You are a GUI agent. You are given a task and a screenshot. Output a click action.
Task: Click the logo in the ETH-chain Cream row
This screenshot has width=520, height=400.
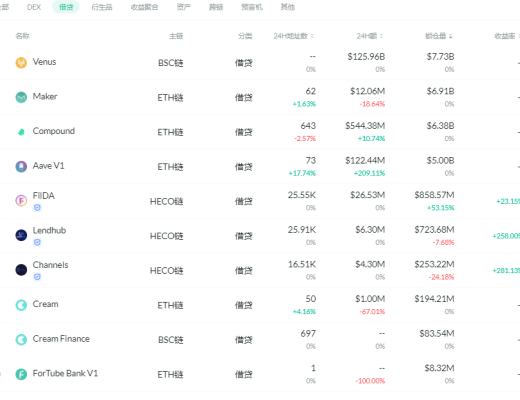[21, 305]
